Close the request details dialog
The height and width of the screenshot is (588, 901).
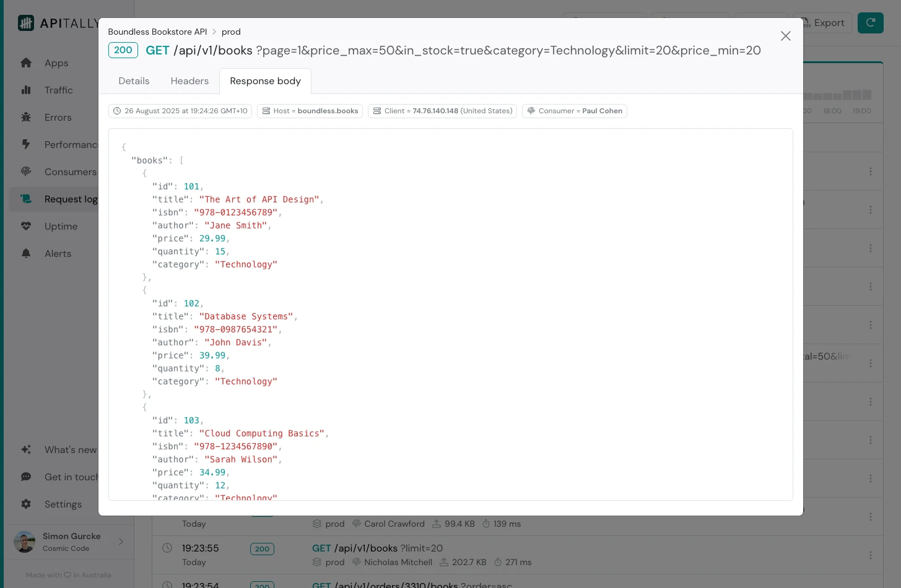pos(785,36)
